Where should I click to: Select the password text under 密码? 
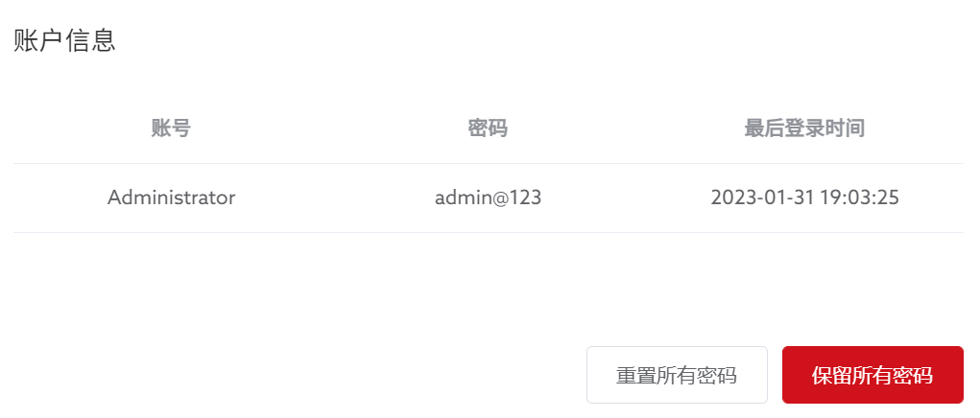tap(489, 197)
